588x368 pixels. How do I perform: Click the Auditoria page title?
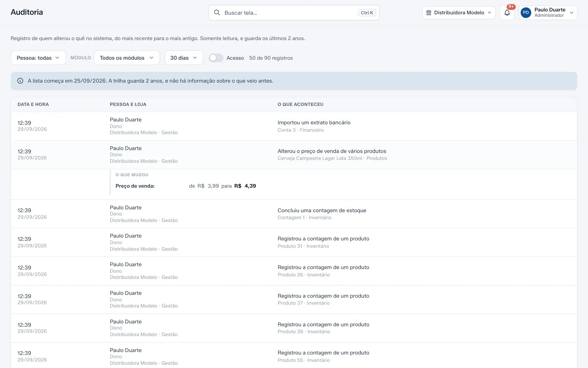point(27,12)
